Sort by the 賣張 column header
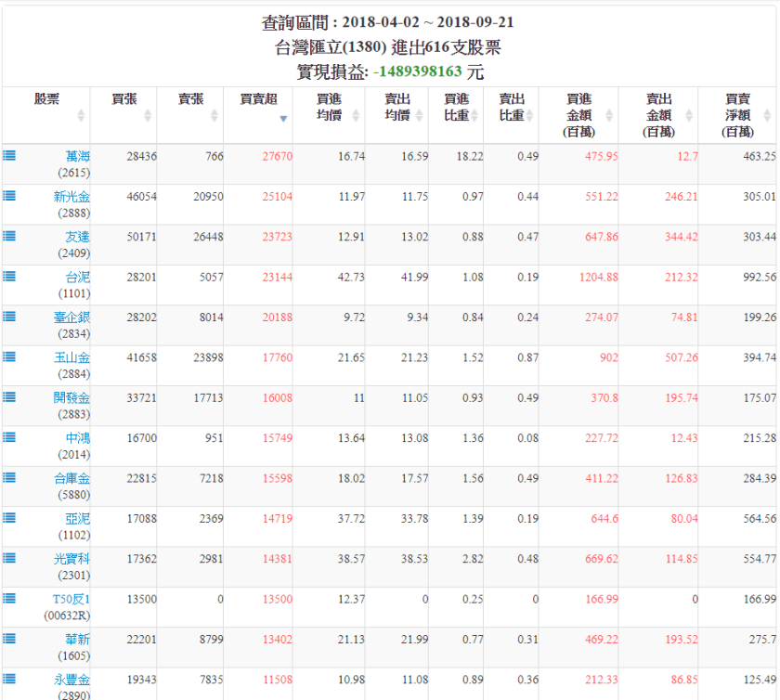Screen dimensions: 780x700 point(190,99)
